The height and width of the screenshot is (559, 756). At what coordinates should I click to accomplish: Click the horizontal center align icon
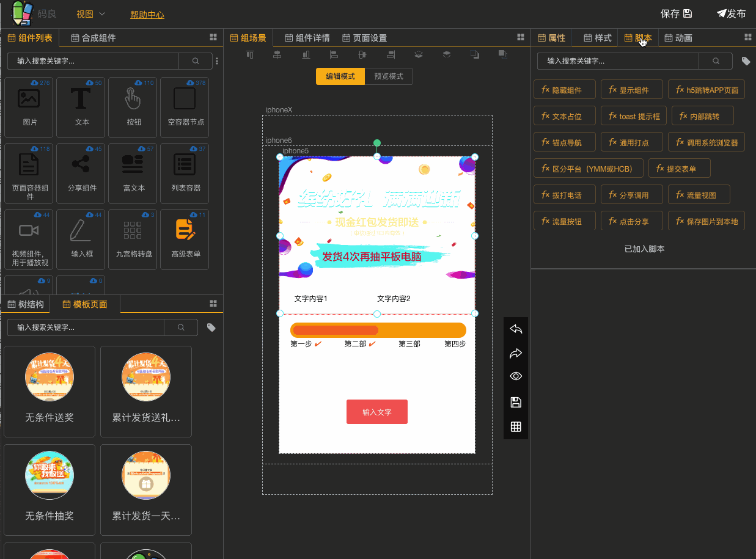(x=277, y=54)
